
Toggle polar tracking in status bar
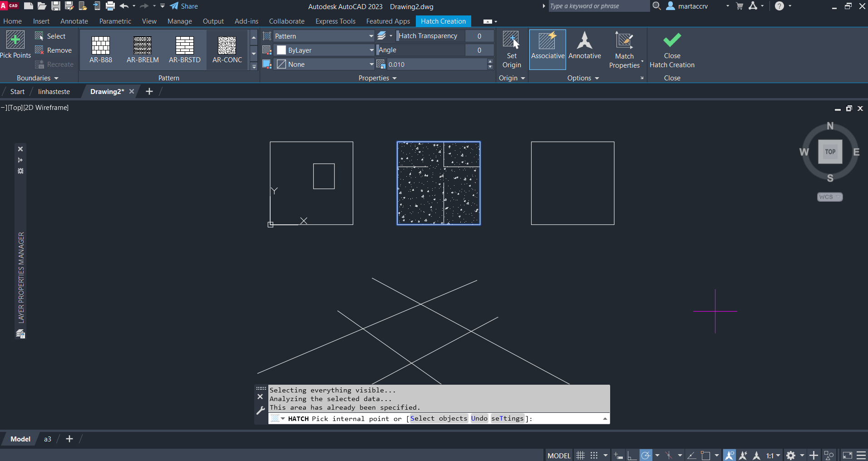click(x=646, y=455)
